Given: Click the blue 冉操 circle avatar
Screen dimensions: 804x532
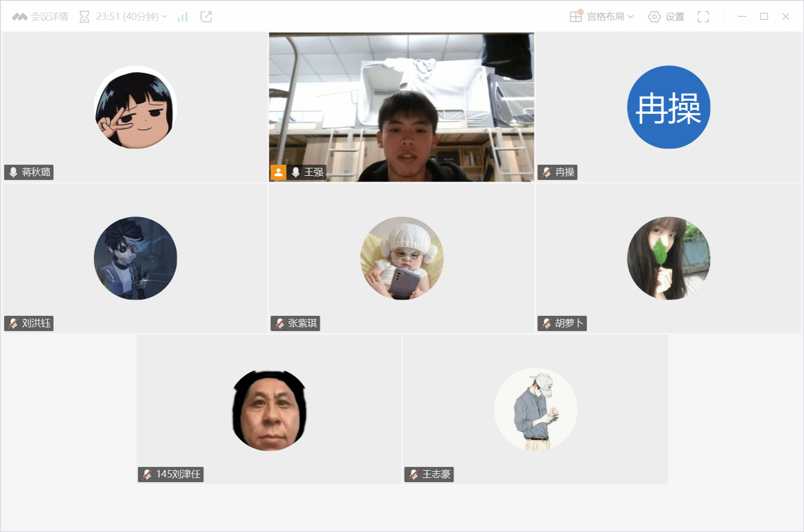Looking at the screenshot, I should (669, 107).
